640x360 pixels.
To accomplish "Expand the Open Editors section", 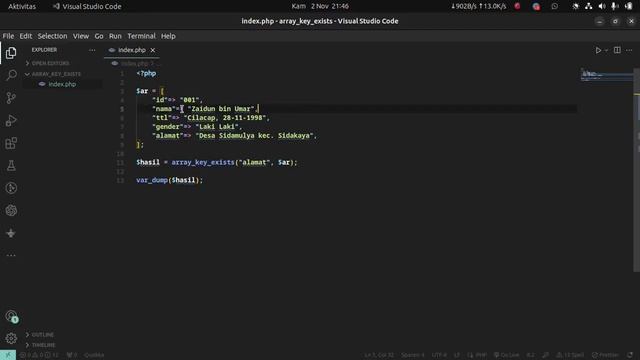I will 50,63.
